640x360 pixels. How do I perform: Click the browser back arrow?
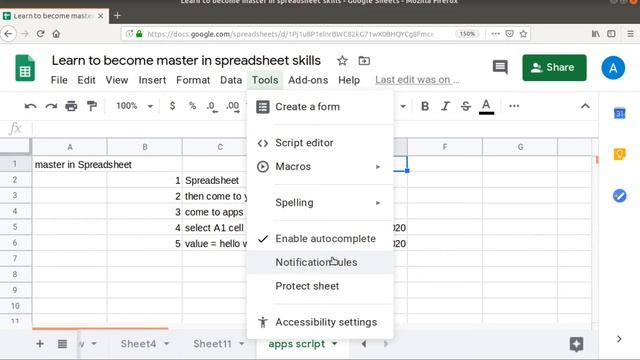(x=9, y=34)
